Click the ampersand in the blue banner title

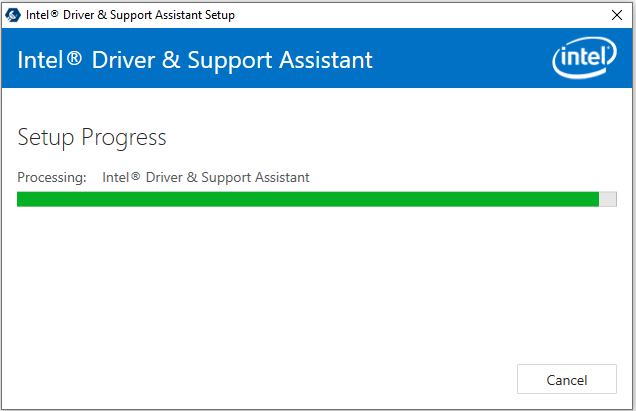[171, 60]
